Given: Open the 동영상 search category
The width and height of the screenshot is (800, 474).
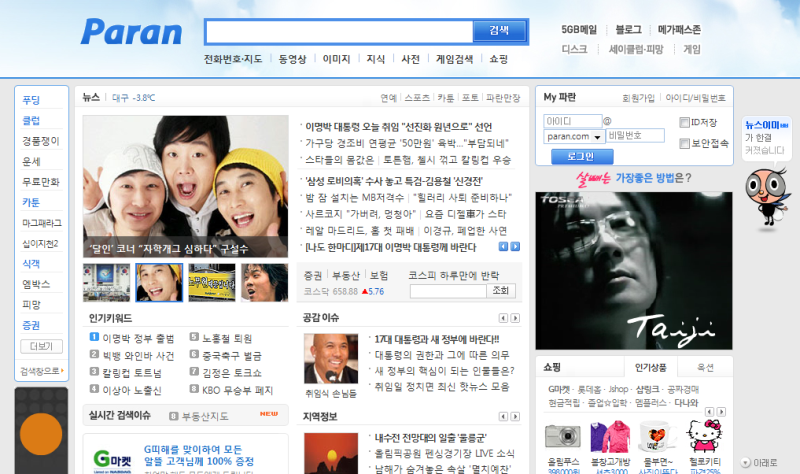Looking at the screenshot, I should pyautogui.click(x=292, y=59).
